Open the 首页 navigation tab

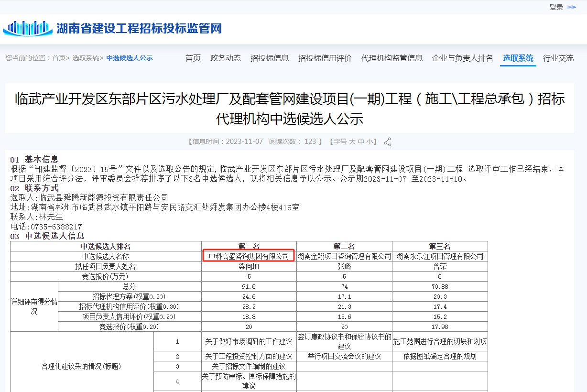click(x=193, y=58)
